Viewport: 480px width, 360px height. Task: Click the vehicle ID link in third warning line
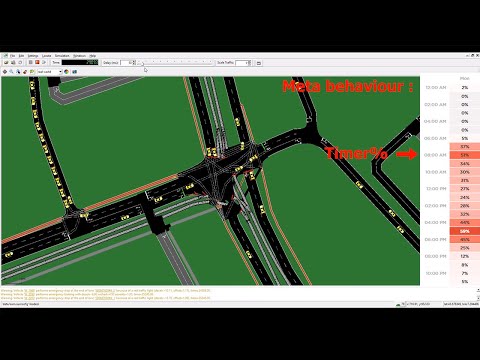(29, 298)
